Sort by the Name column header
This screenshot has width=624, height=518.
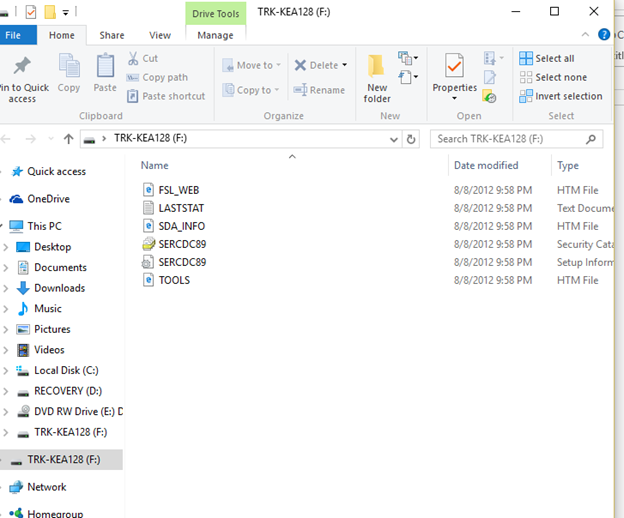[154, 165]
